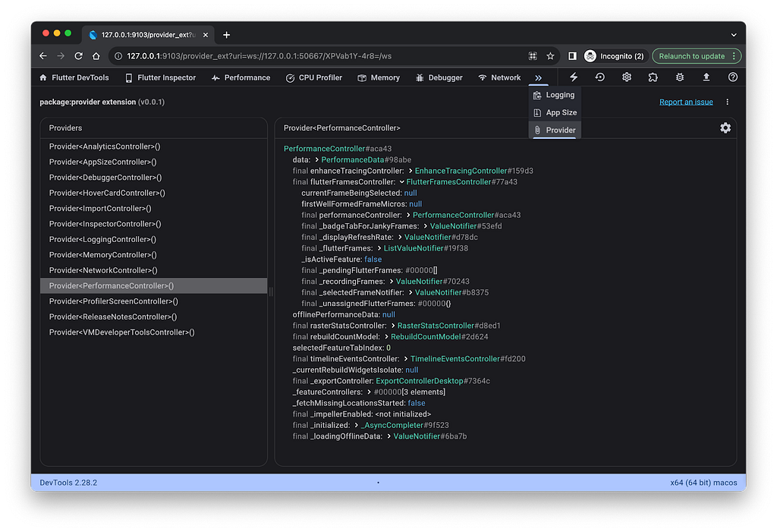Click the import upload arrow icon
Image resolution: width=777 pixels, height=532 pixels.
pyautogui.click(x=706, y=77)
